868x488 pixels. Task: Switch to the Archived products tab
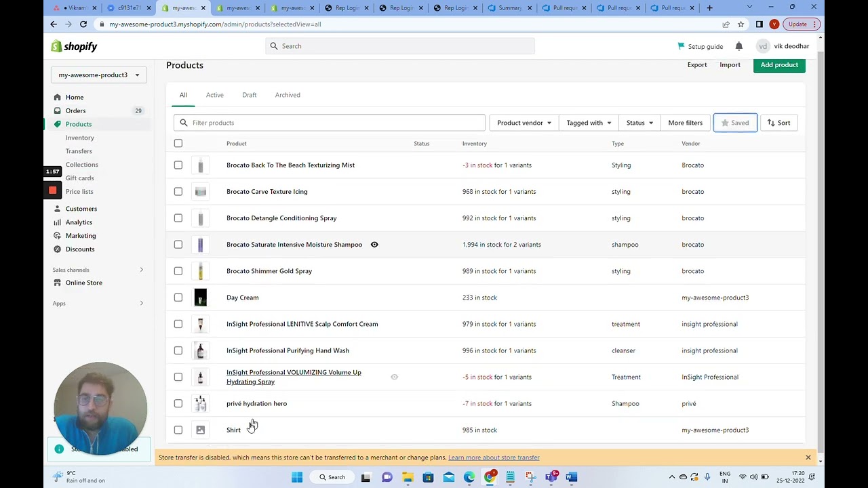(288, 95)
